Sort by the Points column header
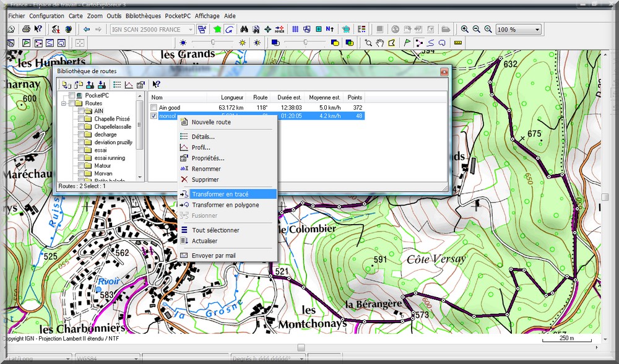This screenshot has height=364, width=619. pos(355,98)
